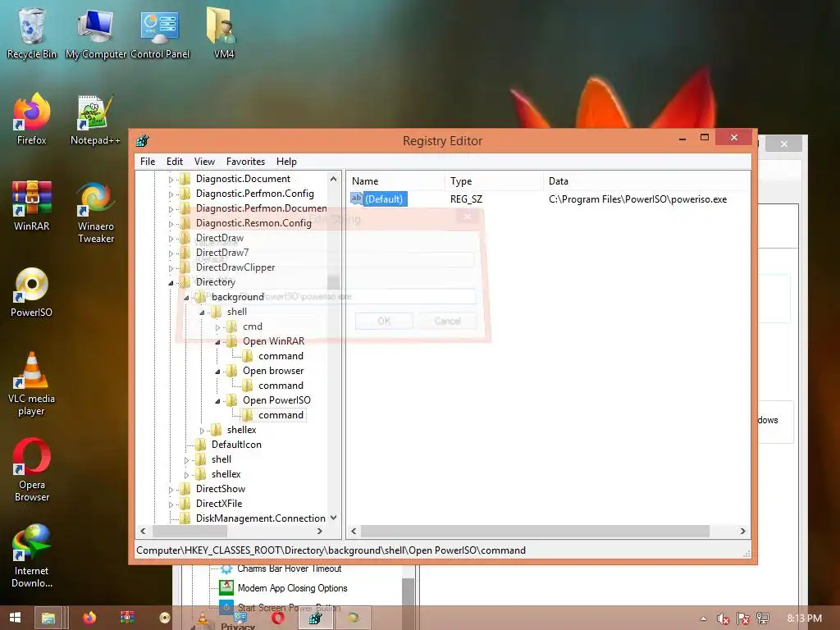Screen dimensions: 840x630
Task: Select the Diagnostic.Resmon.Config key
Action: [253, 223]
